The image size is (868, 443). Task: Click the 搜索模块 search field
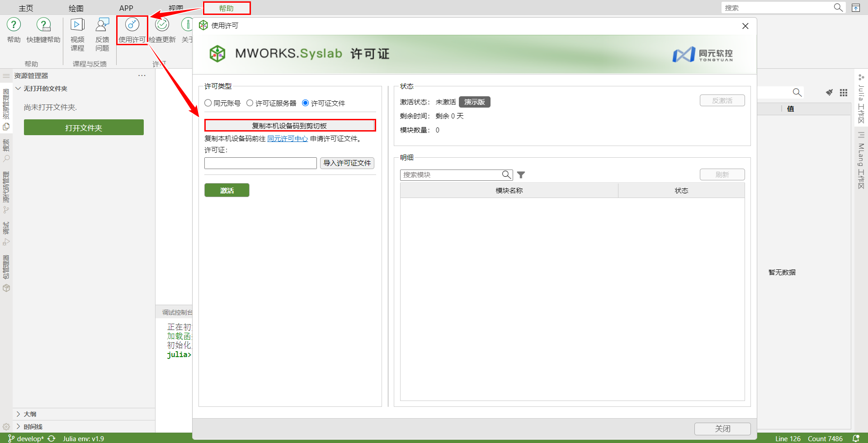[451, 175]
